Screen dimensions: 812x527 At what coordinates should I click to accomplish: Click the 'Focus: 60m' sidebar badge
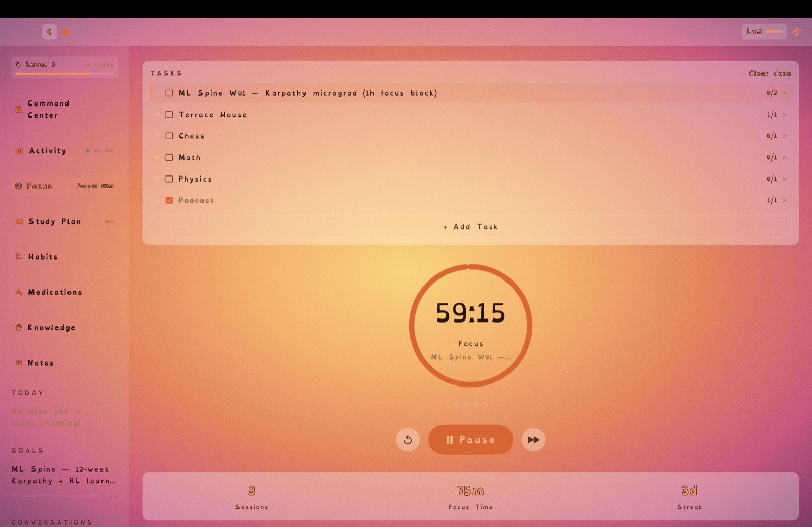click(95, 186)
